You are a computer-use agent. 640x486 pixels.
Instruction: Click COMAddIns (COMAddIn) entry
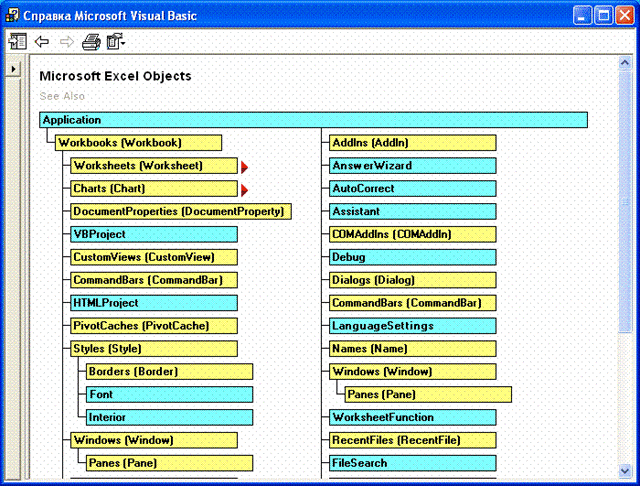click(413, 234)
